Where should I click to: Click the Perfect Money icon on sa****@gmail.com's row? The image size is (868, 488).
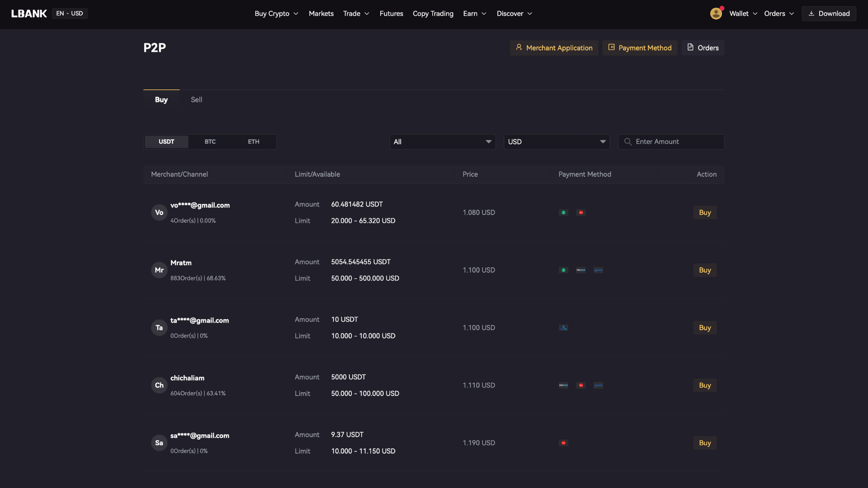click(563, 443)
